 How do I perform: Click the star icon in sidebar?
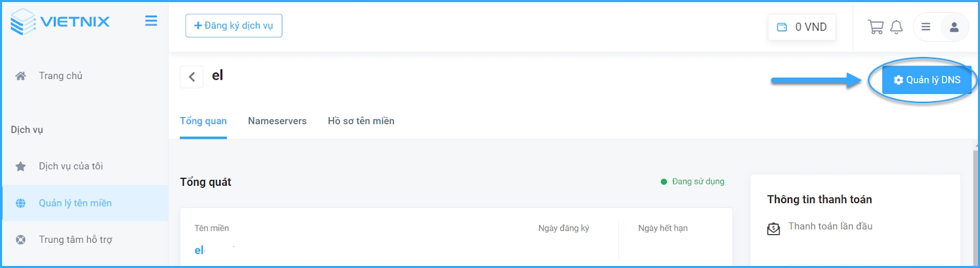[x=21, y=166]
